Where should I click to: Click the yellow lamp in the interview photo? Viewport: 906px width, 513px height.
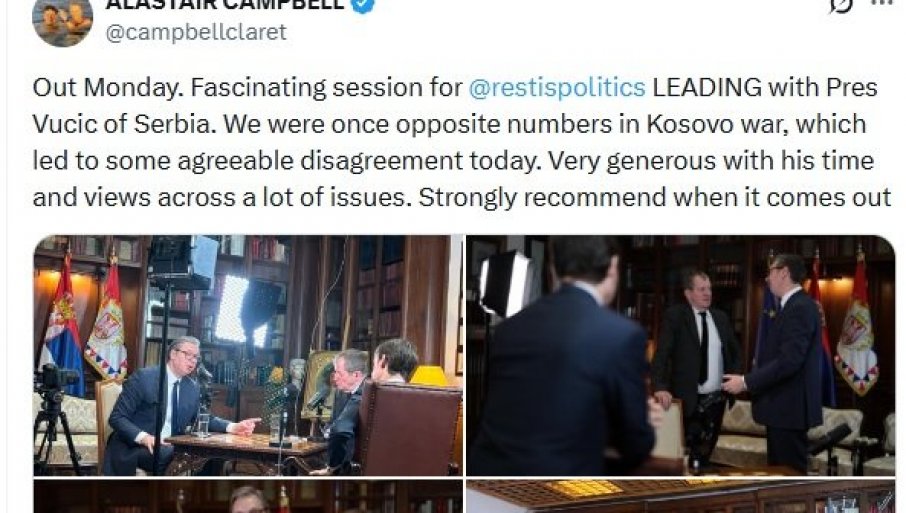429,376
